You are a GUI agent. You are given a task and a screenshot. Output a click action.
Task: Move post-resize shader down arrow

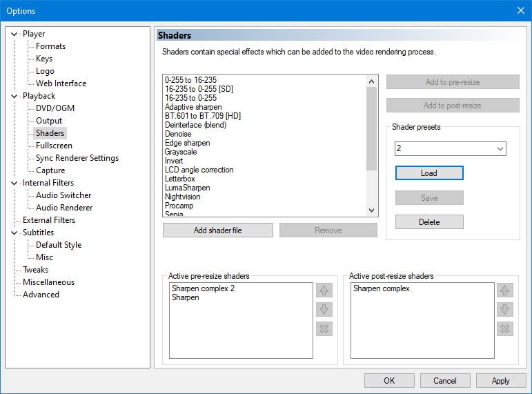(x=505, y=310)
